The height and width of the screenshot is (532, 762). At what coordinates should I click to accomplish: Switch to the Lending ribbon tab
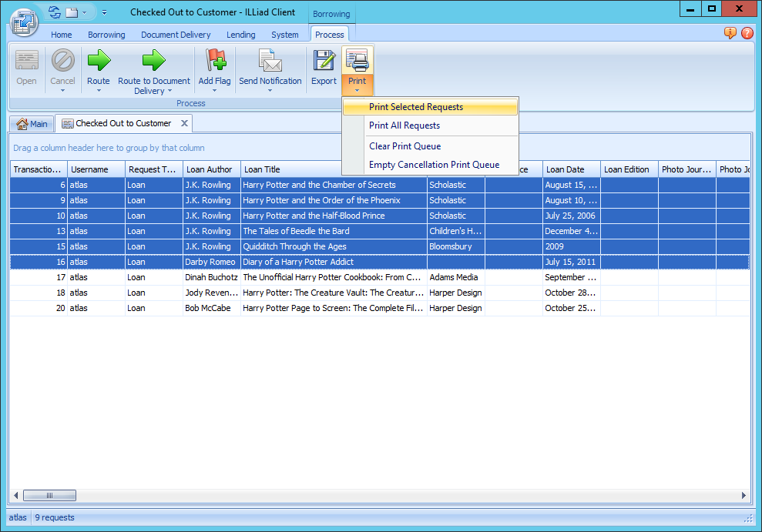click(240, 35)
